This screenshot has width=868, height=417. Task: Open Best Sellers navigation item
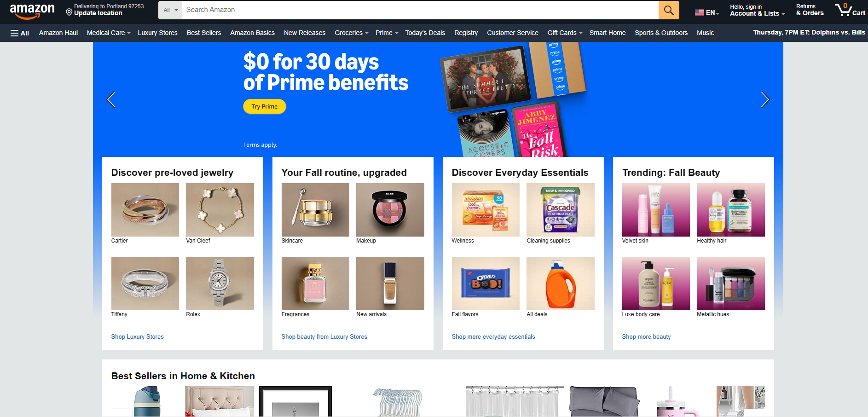(204, 33)
